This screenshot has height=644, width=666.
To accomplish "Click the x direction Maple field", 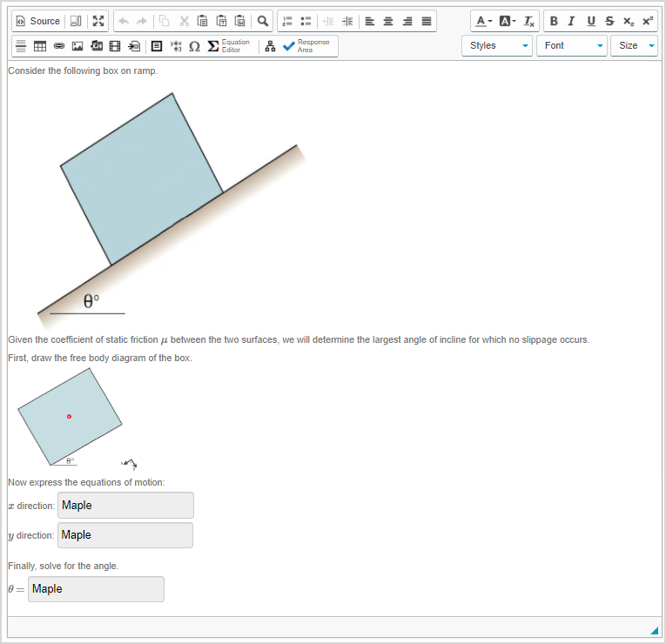I will pyautogui.click(x=125, y=506).
